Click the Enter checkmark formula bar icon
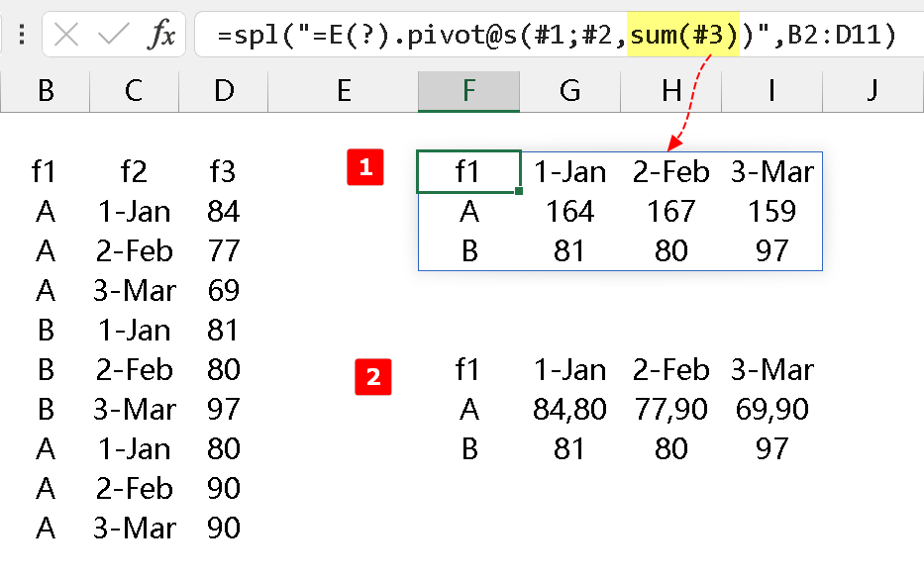Viewport: 924px width, 579px height. pyautogui.click(x=113, y=36)
